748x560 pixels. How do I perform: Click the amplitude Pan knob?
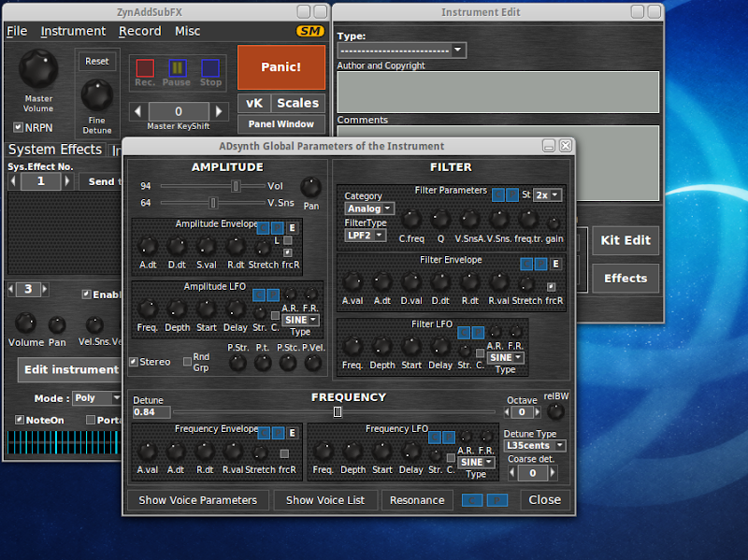point(310,186)
